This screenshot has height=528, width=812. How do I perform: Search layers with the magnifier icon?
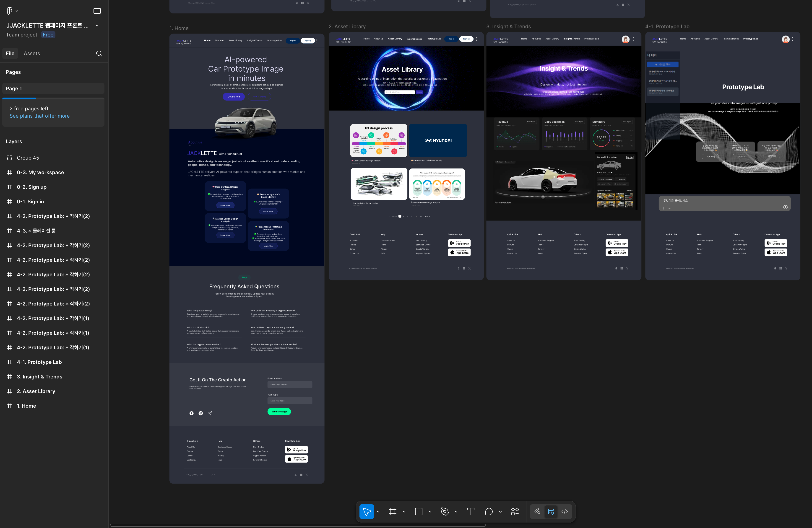pyautogui.click(x=99, y=54)
